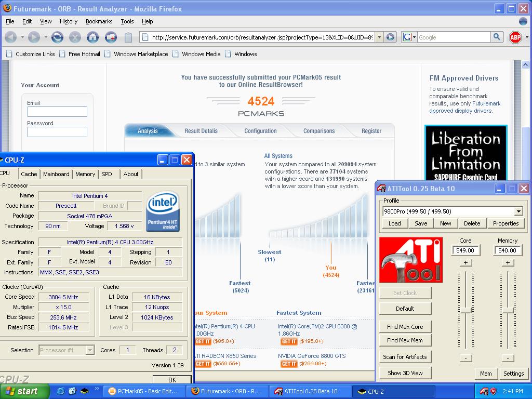Open the CPU-Z SPD tab
The image size is (532, 399).
coord(107,174)
